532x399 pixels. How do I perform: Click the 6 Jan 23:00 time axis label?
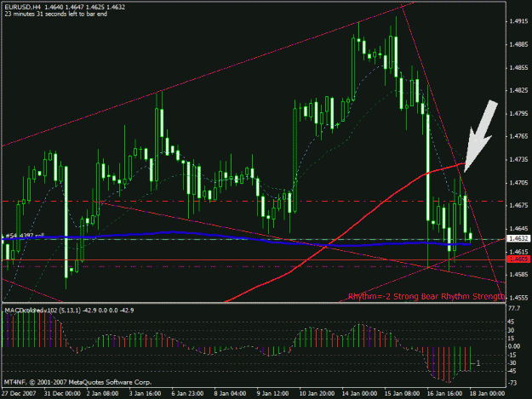187,394
